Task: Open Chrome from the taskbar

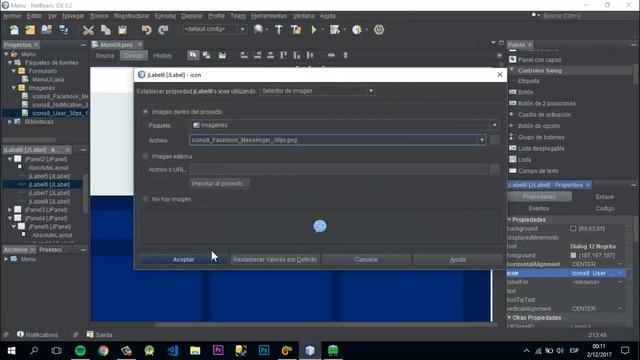Action: click(x=103, y=351)
